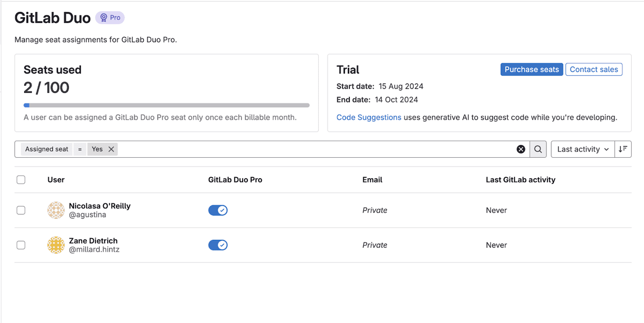This screenshot has height=323, width=644.
Task: Click the Purchase seats button
Action: pyautogui.click(x=532, y=69)
